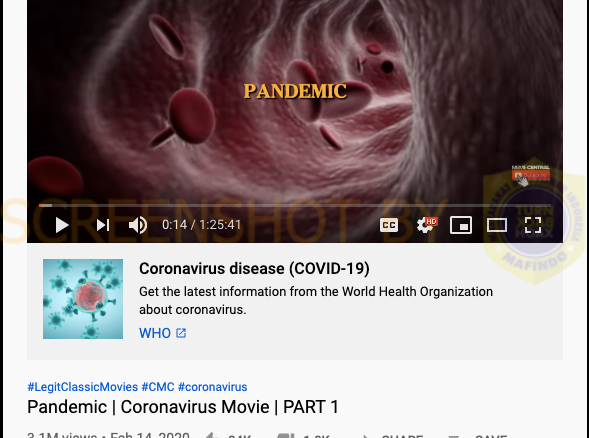Mute the video volume
Image resolution: width=589 pixels, height=438 pixels.
[138, 225]
